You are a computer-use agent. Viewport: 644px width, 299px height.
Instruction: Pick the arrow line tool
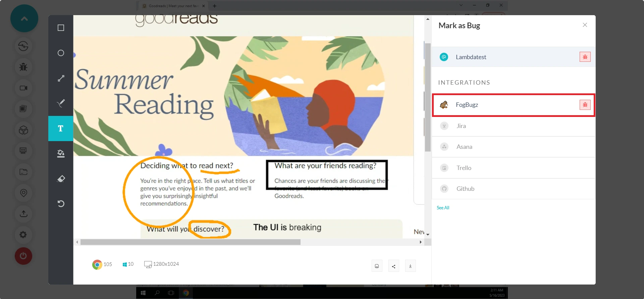click(x=61, y=78)
